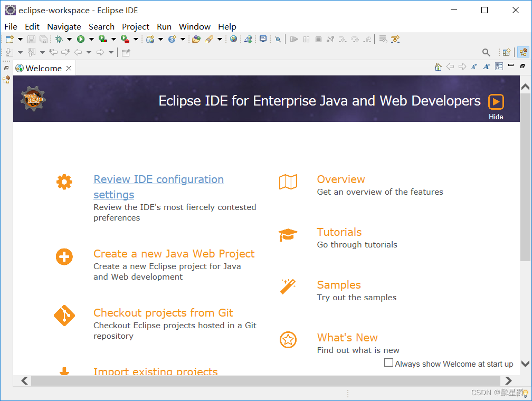Open the File menu
The image size is (532, 401).
11,27
